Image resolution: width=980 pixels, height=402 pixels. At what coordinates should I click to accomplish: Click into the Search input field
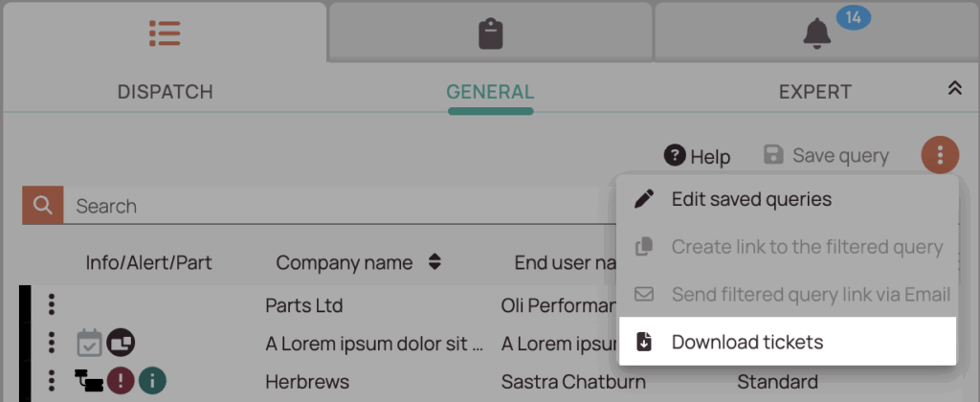point(338,206)
